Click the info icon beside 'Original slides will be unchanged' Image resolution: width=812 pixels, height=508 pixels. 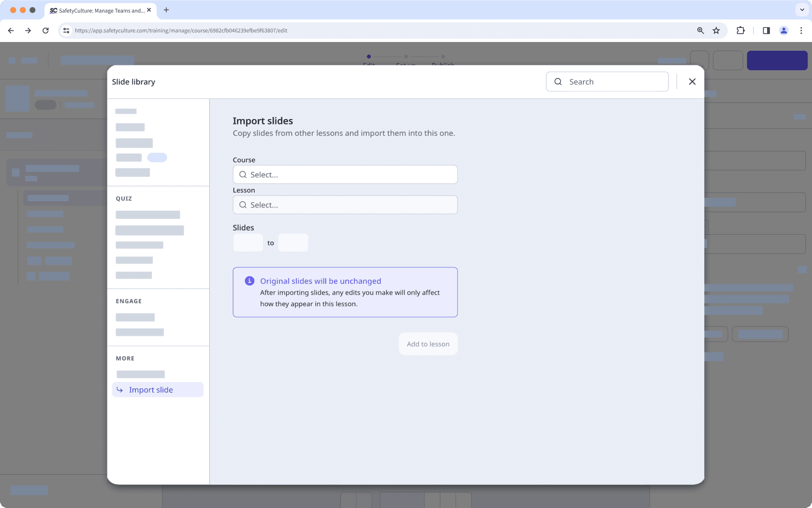249,281
